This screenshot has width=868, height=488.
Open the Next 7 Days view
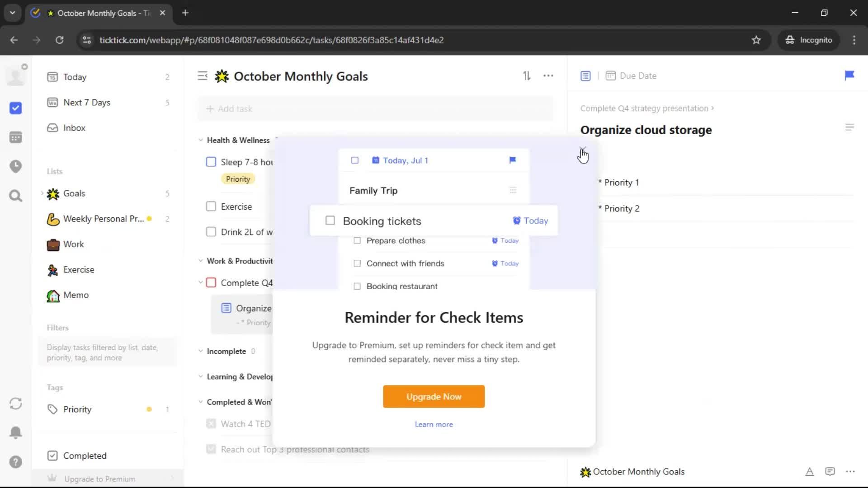pyautogui.click(x=86, y=103)
